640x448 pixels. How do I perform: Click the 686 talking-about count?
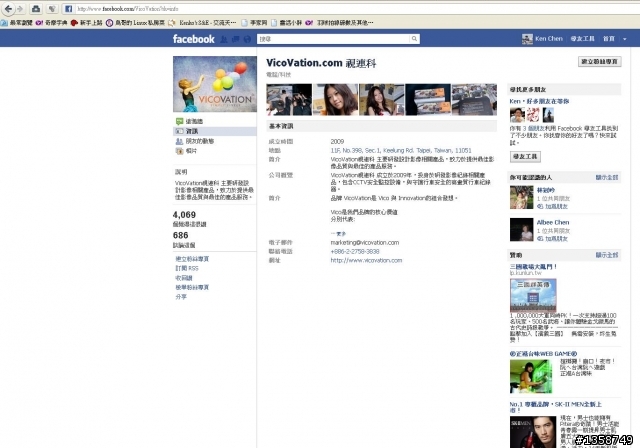pyautogui.click(x=180, y=235)
